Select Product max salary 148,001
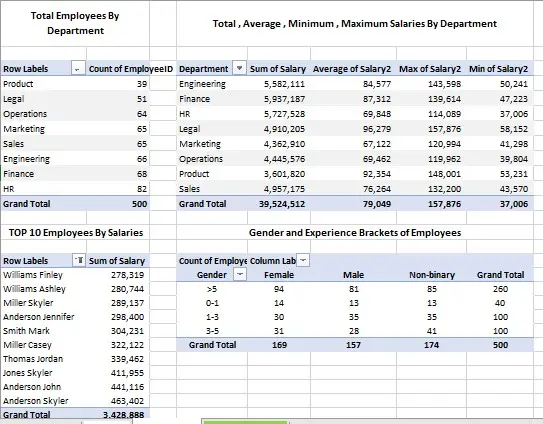The width and height of the screenshot is (543, 424). click(x=444, y=174)
